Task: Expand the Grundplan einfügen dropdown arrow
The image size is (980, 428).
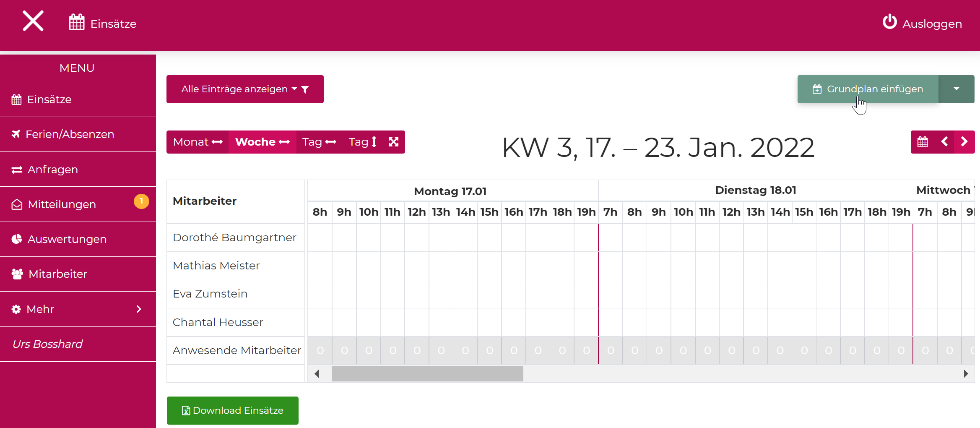Action: point(956,89)
